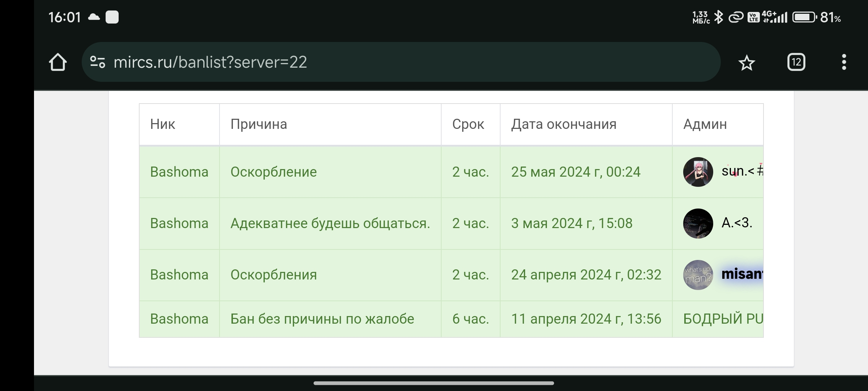Tap the browser home icon
Image resolution: width=868 pixels, height=391 pixels.
point(58,62)
